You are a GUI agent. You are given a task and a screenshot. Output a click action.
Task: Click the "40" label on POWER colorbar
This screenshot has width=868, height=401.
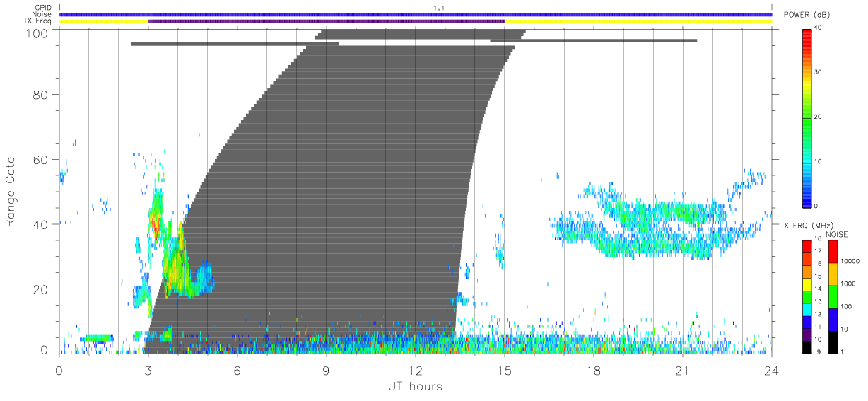pyautogui.click(x=819, y=28)
